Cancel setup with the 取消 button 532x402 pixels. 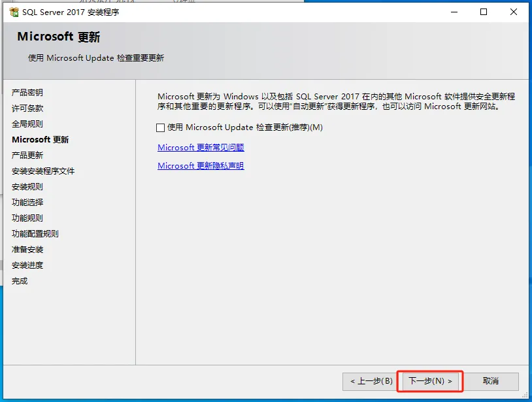pyautogui.click(x=491, y=381)
